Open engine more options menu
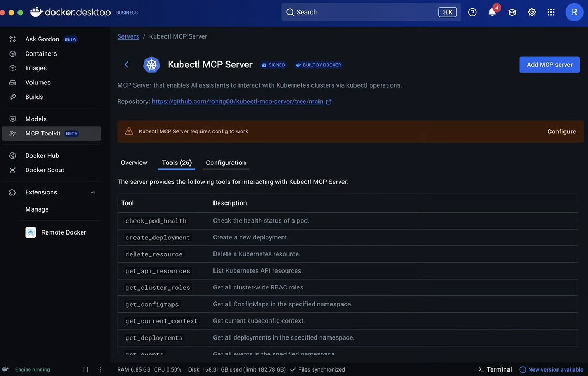This screenshot has height=376, width=588. click(x=100, y=369)
